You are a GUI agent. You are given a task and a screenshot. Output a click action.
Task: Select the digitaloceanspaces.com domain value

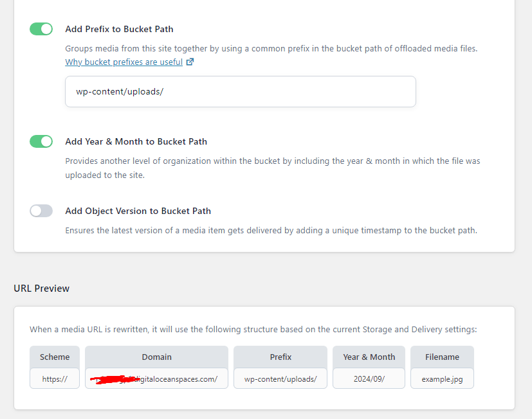(157, 379)
